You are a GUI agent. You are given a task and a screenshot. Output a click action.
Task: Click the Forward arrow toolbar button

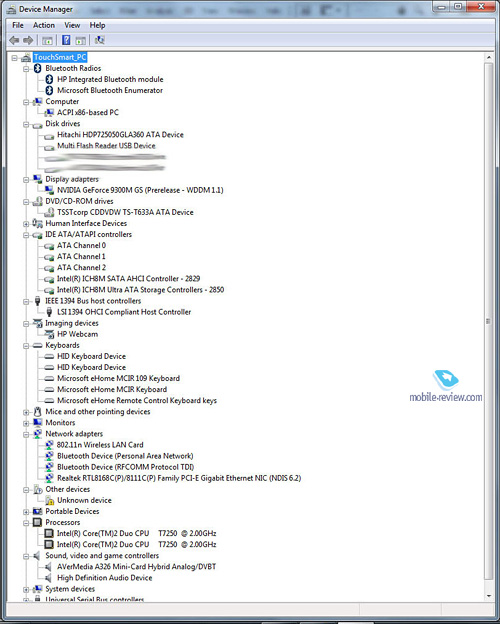[x=28, y=40]
